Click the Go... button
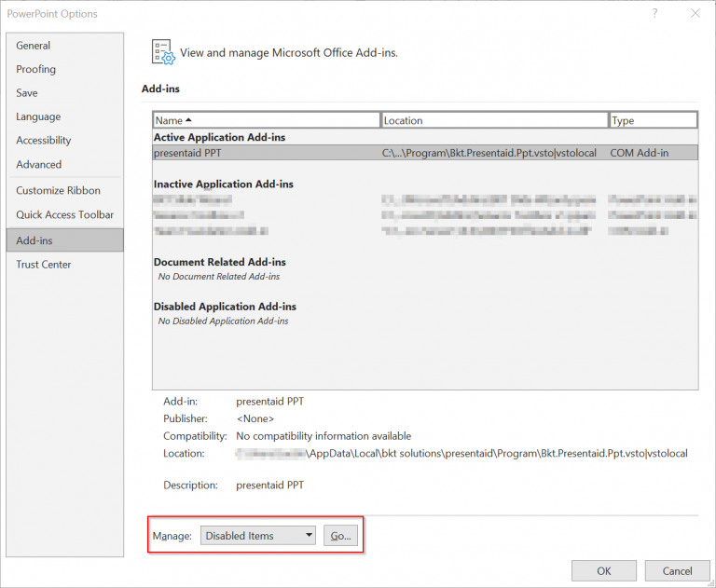The height and width of the screenshot is (588, 716). coord(340,536)
